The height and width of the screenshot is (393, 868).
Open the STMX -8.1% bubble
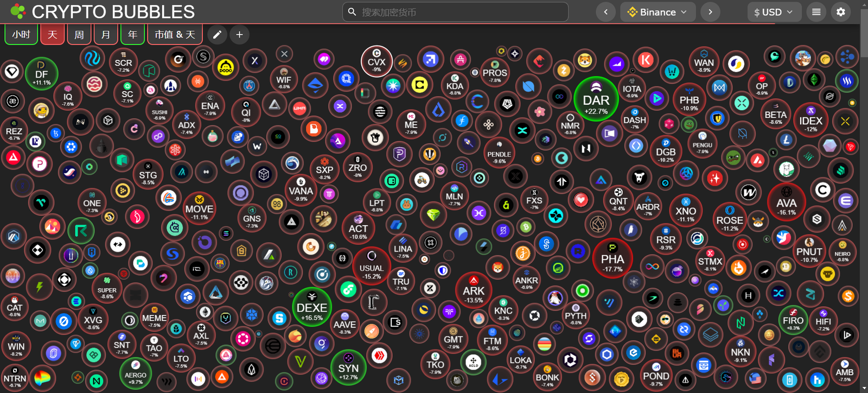(x=710, y=261)
